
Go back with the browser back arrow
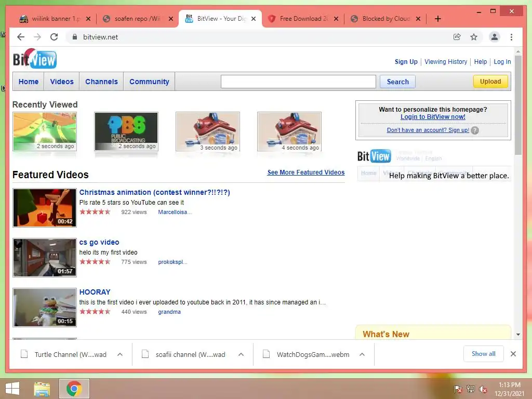click(x=21, y=37)
